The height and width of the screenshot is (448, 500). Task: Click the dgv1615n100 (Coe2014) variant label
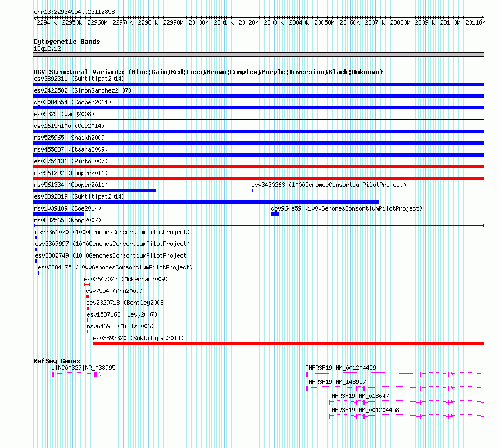tap(69, 126)
